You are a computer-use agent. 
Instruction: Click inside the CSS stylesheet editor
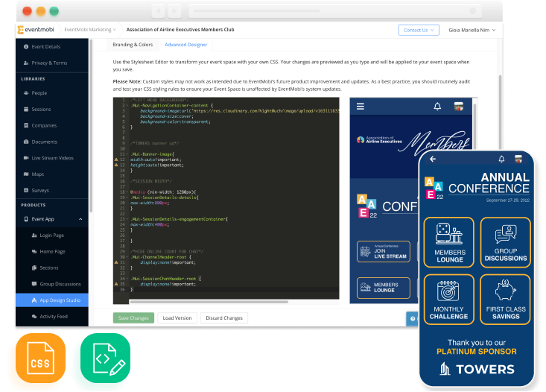point(233,198)
